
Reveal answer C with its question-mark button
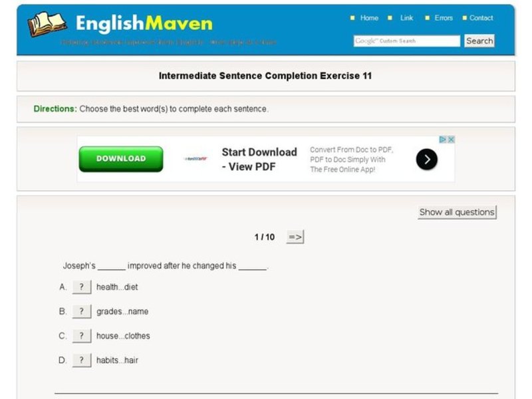[x=81, y=336]
